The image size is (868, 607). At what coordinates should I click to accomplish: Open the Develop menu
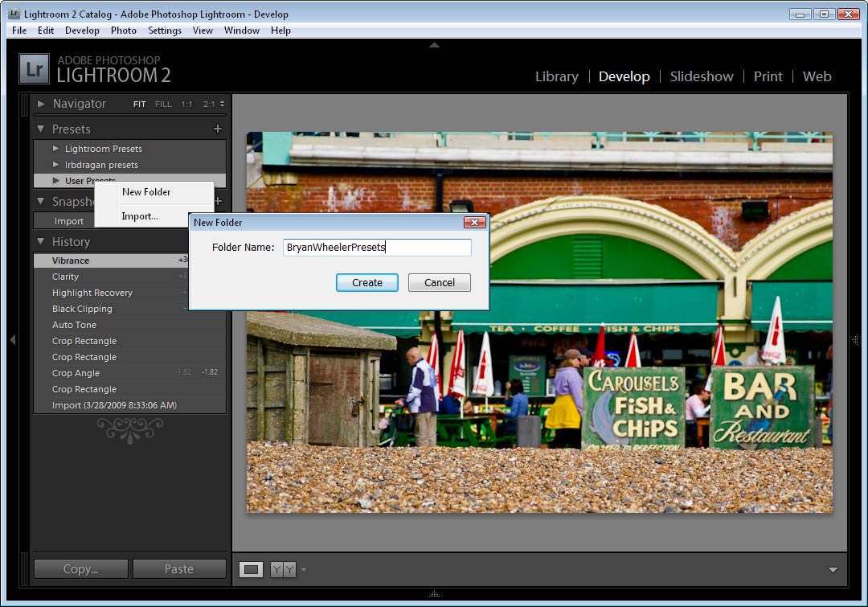82,31
